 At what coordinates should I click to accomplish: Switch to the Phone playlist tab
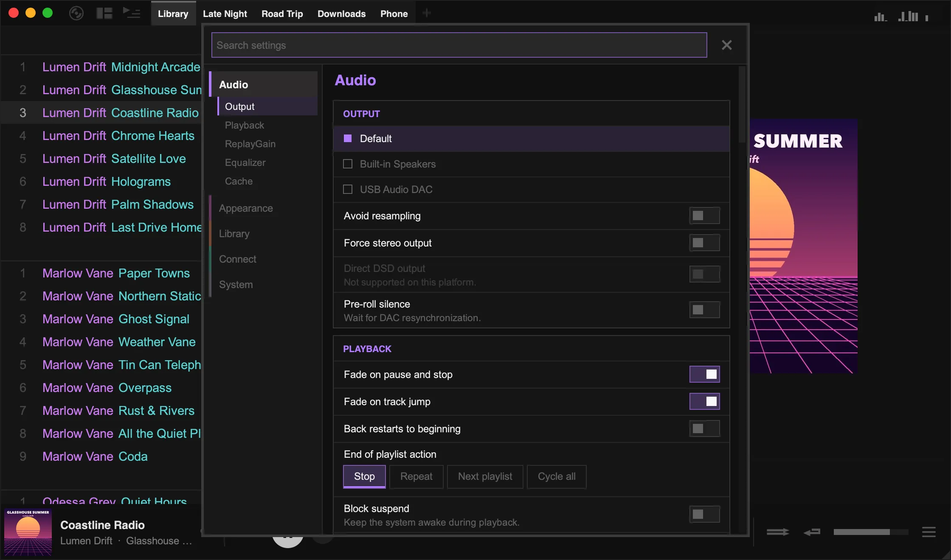(x=394, y=14)
